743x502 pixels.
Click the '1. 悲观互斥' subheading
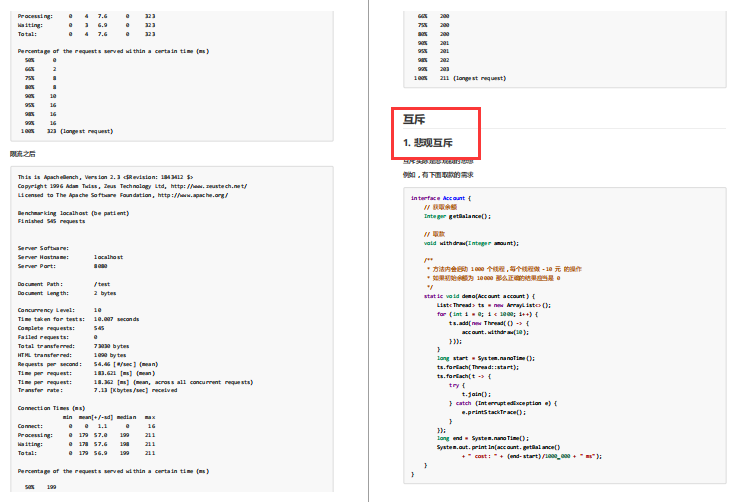(427, 143)
